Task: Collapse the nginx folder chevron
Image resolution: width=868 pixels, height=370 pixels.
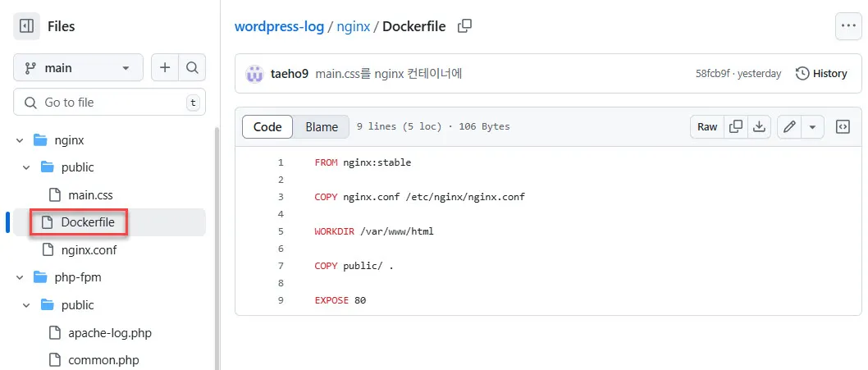Action: click(x=20, y=140)
